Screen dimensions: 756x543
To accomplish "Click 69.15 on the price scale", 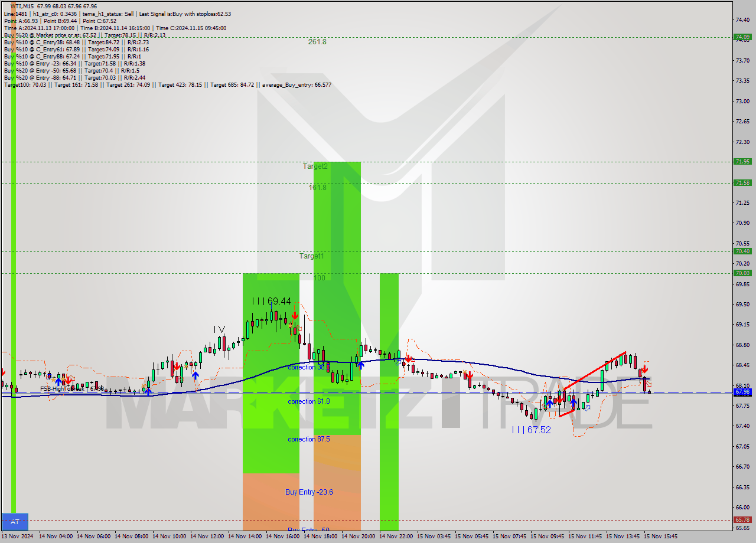I will click(742, 324).
